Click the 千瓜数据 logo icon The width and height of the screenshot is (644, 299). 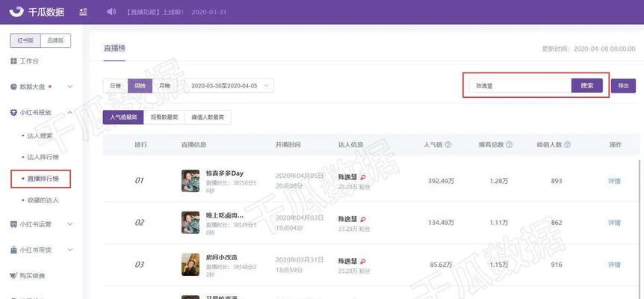click(16, 11)
